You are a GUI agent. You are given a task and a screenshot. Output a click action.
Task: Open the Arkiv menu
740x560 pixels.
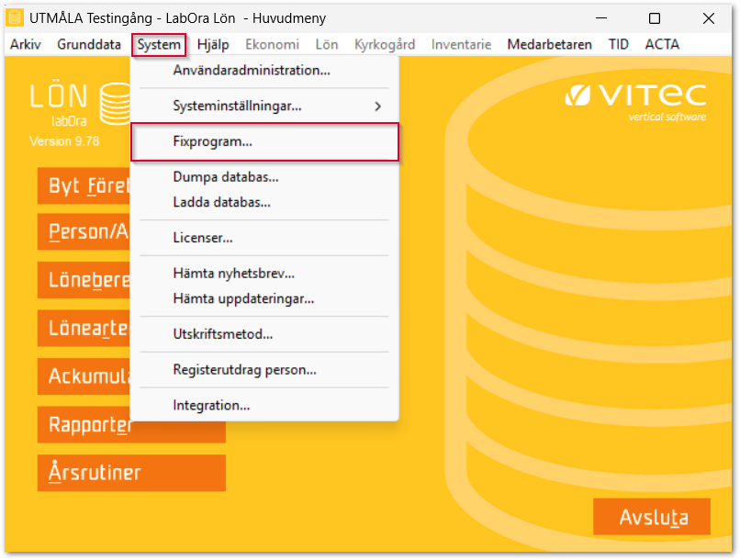point(25,44)
